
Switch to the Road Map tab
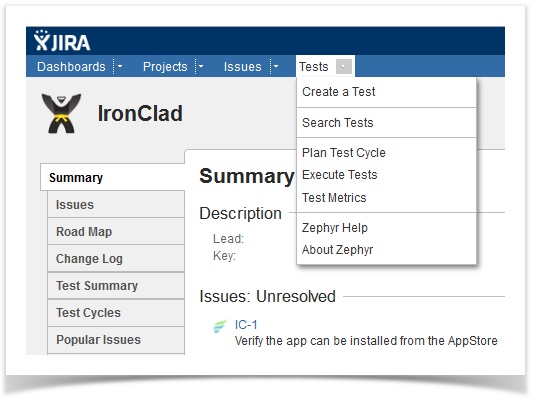[116, 232]
